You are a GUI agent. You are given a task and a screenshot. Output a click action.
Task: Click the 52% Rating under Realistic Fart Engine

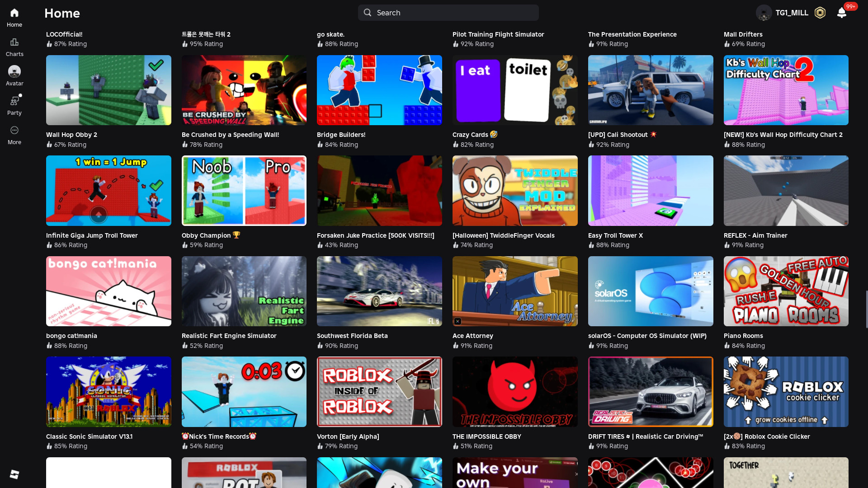click(x=203, y=346)
